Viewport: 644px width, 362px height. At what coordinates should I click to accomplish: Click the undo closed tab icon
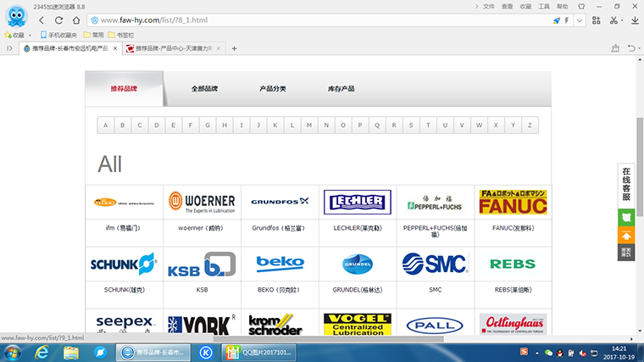pos(631,48)
